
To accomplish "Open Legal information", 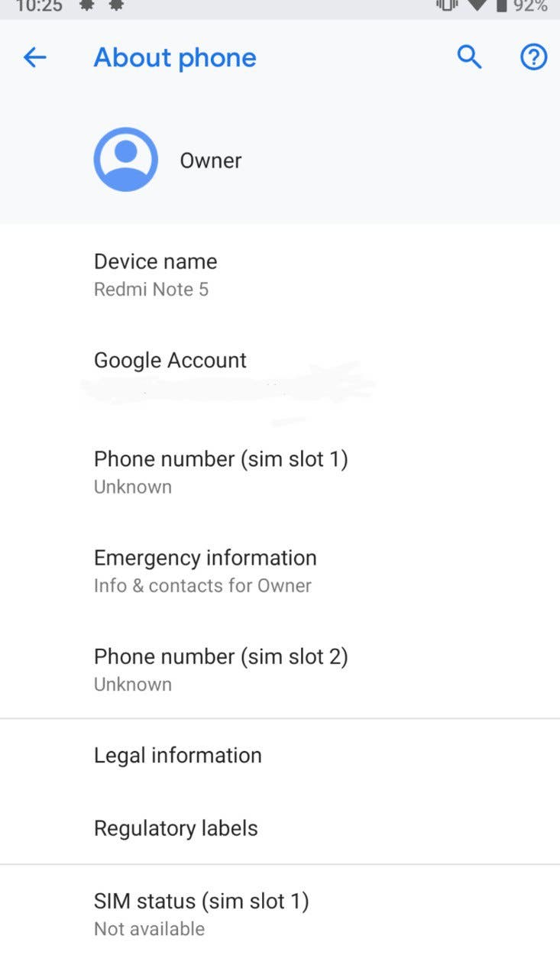I will pyautogui.click(x=280, y=755).
